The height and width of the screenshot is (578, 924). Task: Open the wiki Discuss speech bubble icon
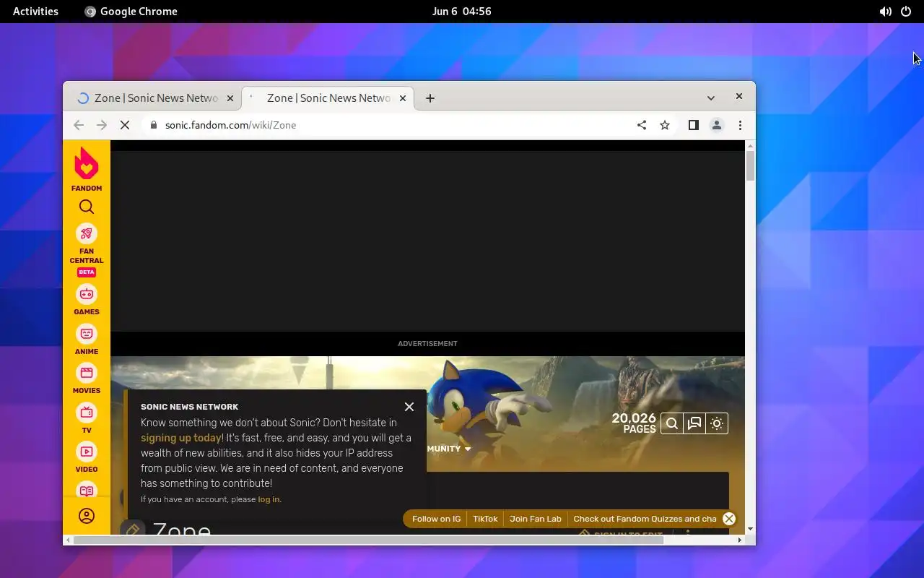[694, 423]
